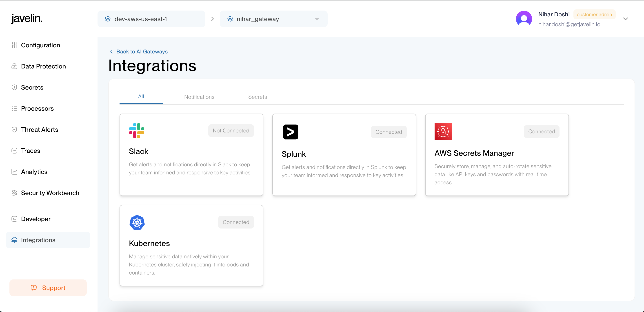Open the Kubernetes integration card title

[149, 243]
